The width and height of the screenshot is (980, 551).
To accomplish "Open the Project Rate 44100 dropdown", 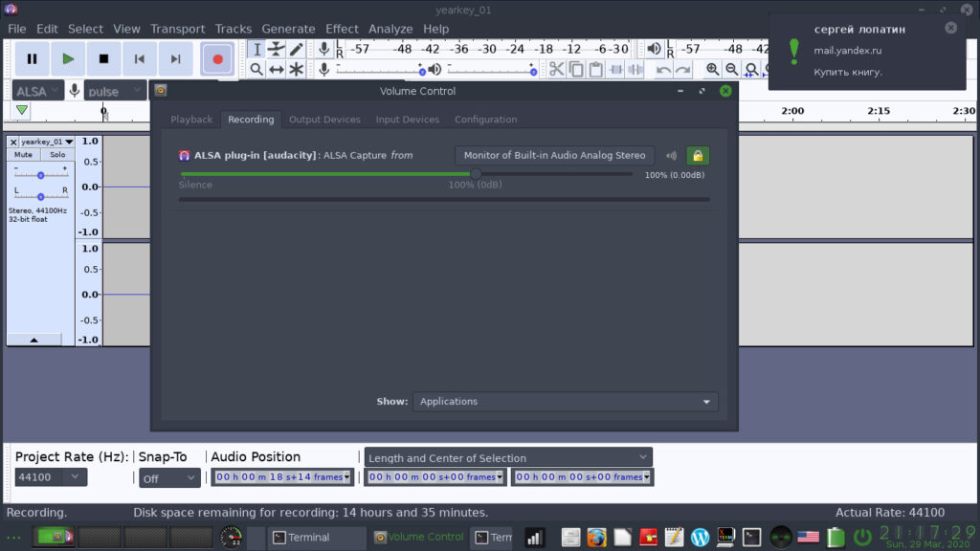I will [51, 477].
